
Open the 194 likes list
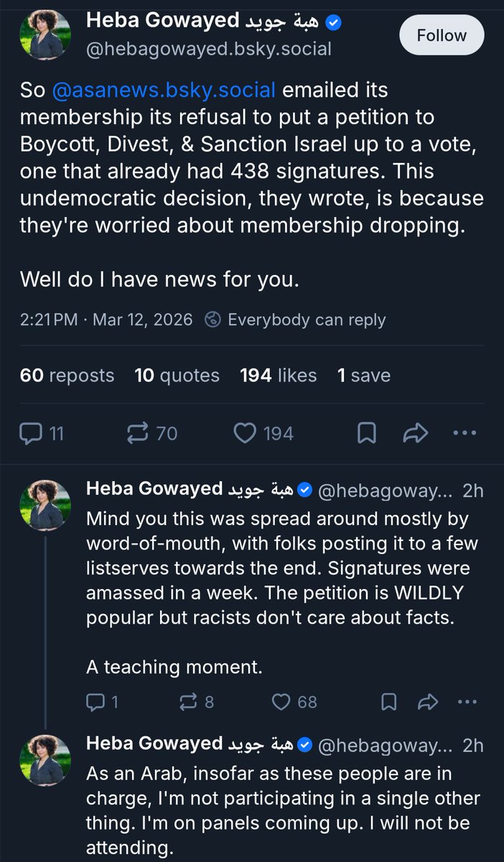click(x=278, y=375)
